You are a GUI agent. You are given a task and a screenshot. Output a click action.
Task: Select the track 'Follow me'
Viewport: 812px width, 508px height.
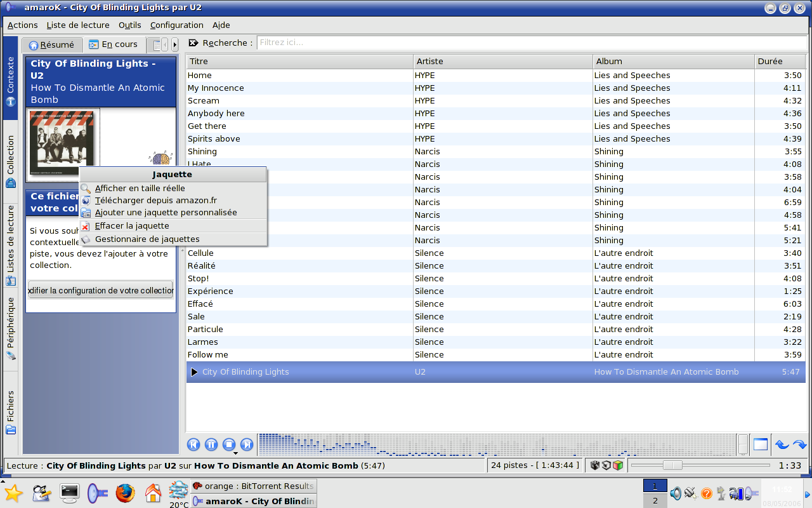(x=496, y=354)
